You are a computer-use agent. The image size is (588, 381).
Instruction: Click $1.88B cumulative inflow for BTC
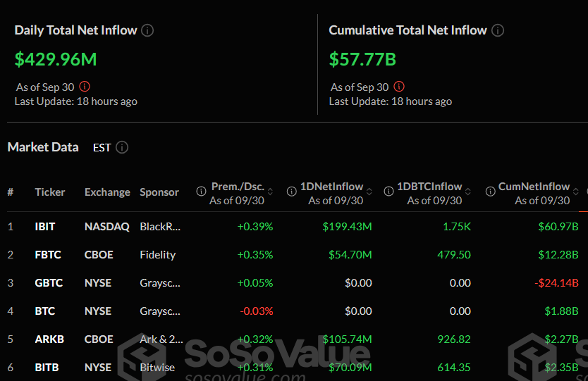561,311
